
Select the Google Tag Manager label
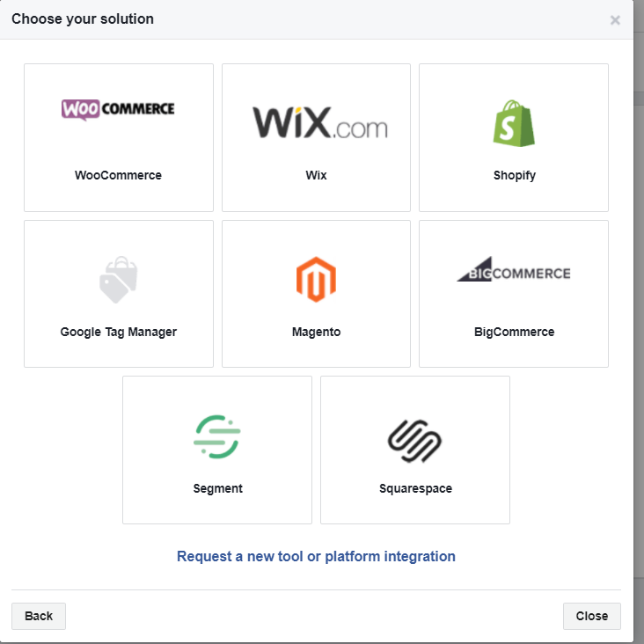tap(118, 332)
